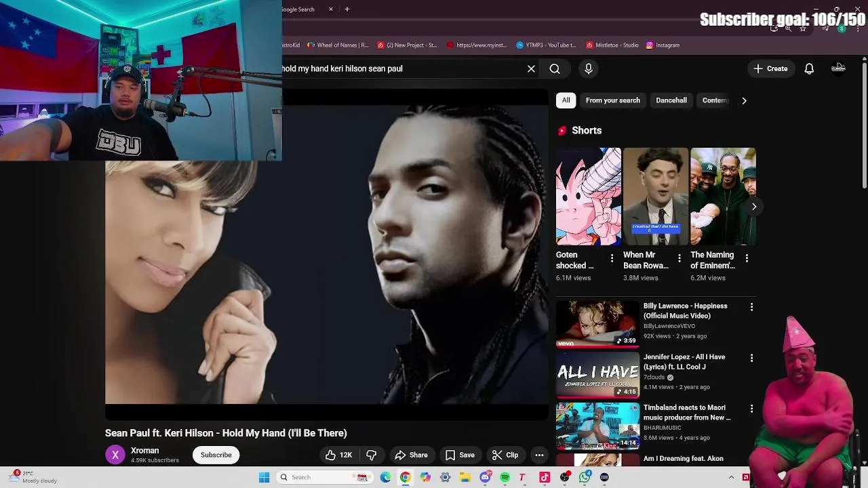Image resolution: width=868 pixels, height=488 pixels.
Task: Open the myinst bookmark link
Action: click(477, 45)
